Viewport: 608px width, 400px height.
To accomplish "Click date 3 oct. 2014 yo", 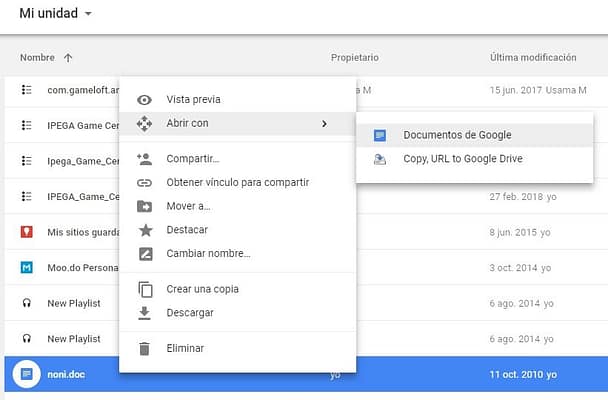I will (x=520, y=268).
